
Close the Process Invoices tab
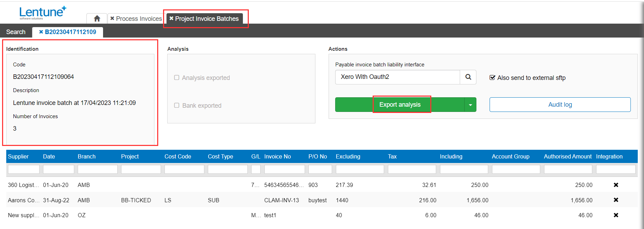coord(112,18)
